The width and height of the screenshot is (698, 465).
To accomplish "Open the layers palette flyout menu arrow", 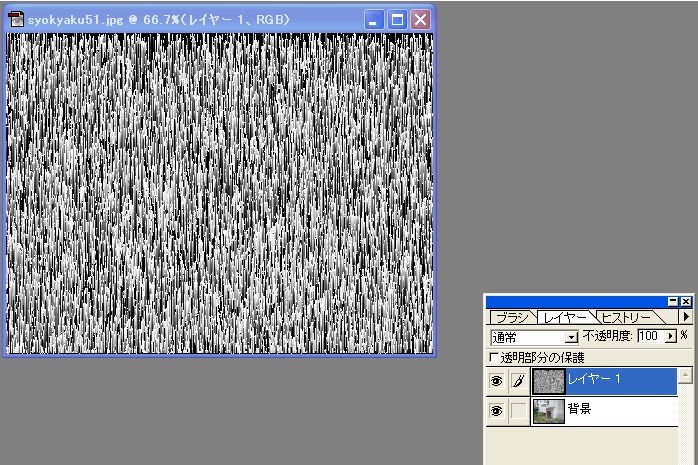I will (686, 317).
